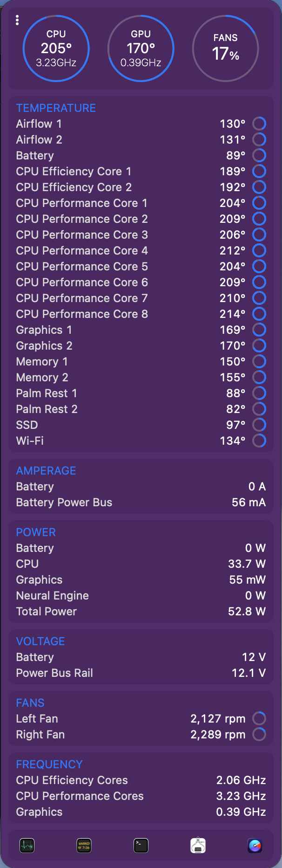The image size is (282, 868).
Task: Click the Right Fan speed ring
Action: tap(259, 734)
